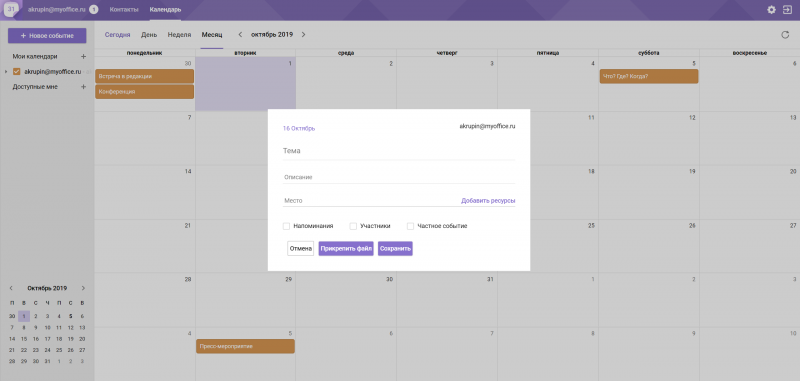Image resolution: width=800 pixels, height=381 pixels.
Task: Go to next month in main toolbar
Action: click(x=303, y=35)
